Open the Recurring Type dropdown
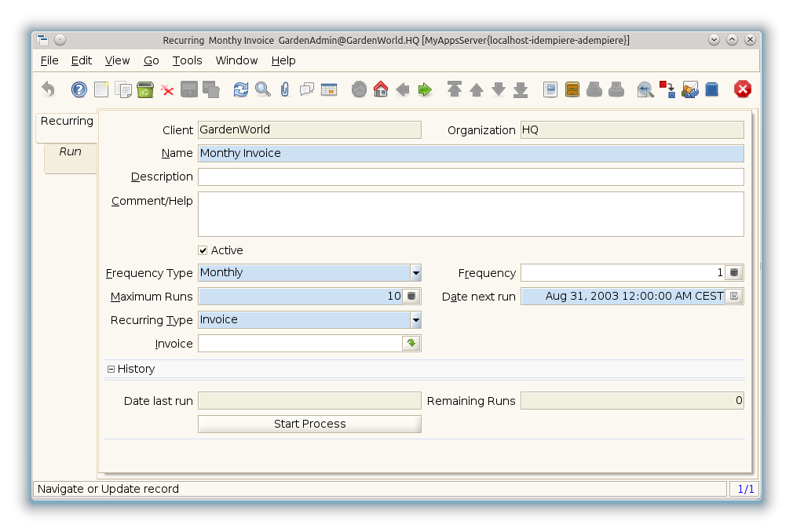This screenshot has width=793, height=532. coord(415,320)
